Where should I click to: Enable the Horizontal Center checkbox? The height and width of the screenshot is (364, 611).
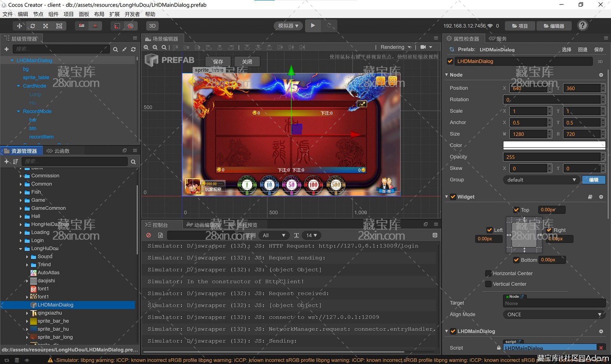[488, 273]
